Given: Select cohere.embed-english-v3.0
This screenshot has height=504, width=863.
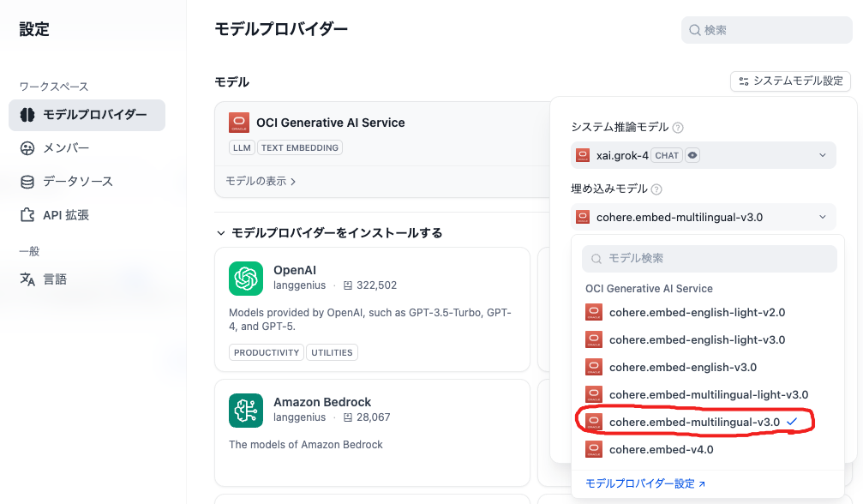Looking at the screenshot, I should [x=708, y=368].
